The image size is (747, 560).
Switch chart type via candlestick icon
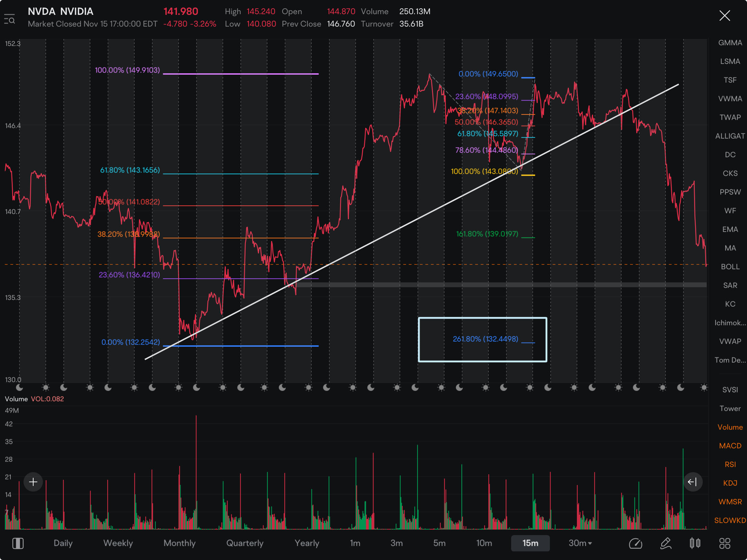coord(695,543)
